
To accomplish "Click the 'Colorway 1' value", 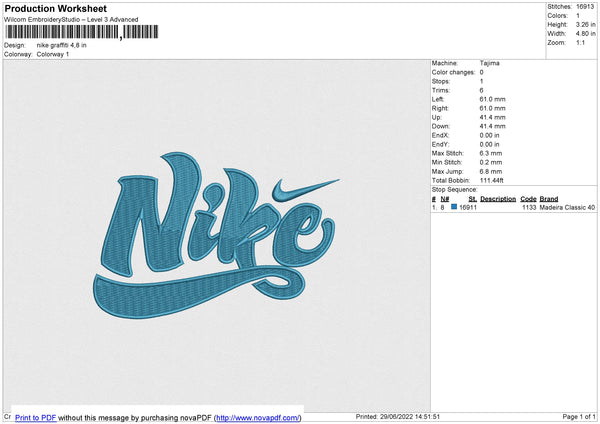I will point(53,54).
